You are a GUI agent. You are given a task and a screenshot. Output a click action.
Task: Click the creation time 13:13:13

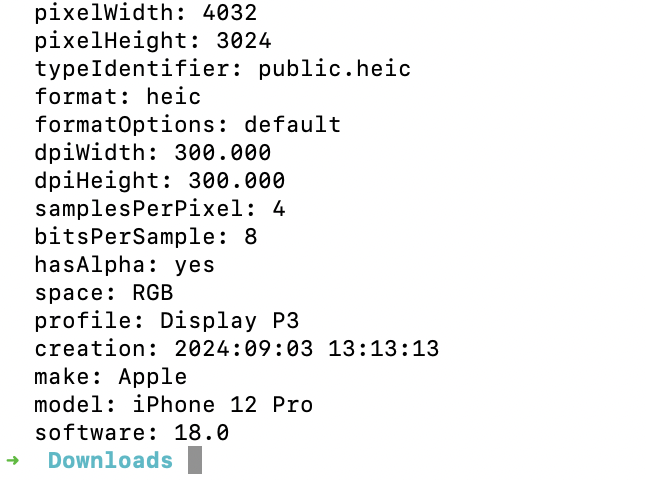click(384, 349)
